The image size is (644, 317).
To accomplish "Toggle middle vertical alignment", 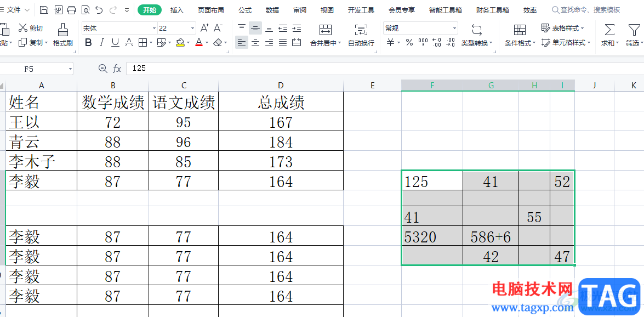I will point(255,28).
